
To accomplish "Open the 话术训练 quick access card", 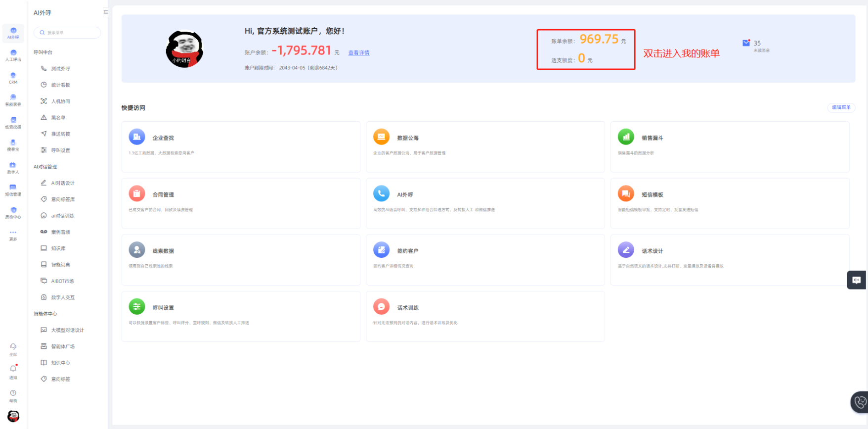I will [485, 316].
